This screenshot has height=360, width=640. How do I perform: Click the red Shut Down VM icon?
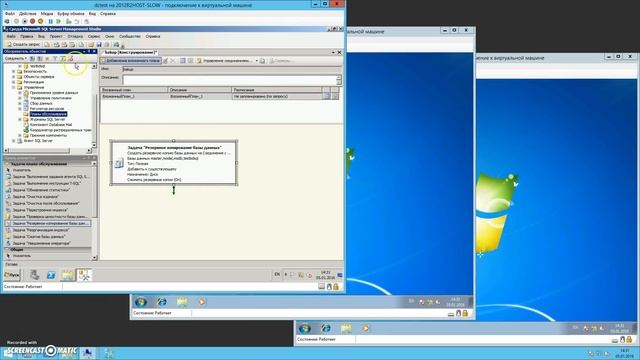pos(33,21)
